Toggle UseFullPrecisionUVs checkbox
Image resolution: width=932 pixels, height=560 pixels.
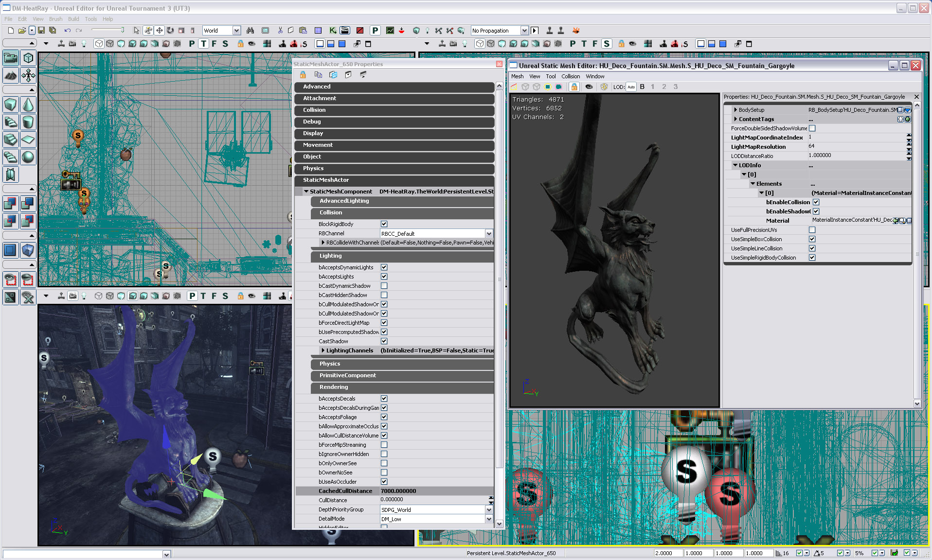(x=812, y=230)
